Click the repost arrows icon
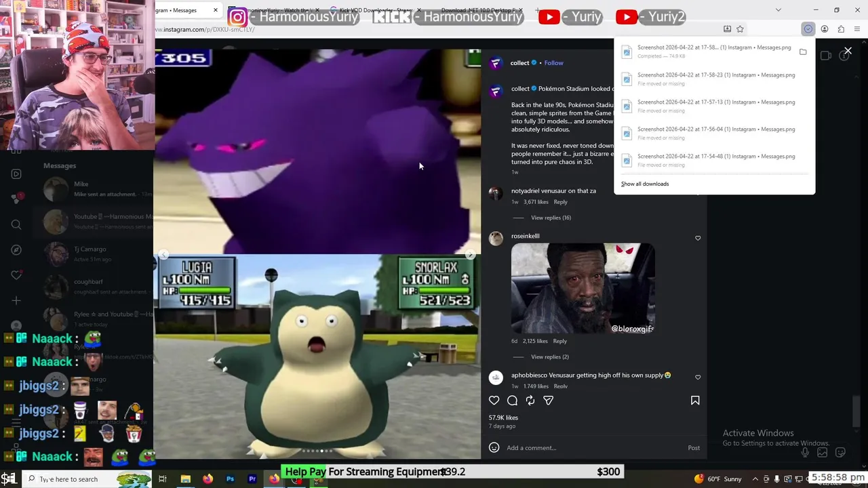868x488 pixels. pos(530,401)
